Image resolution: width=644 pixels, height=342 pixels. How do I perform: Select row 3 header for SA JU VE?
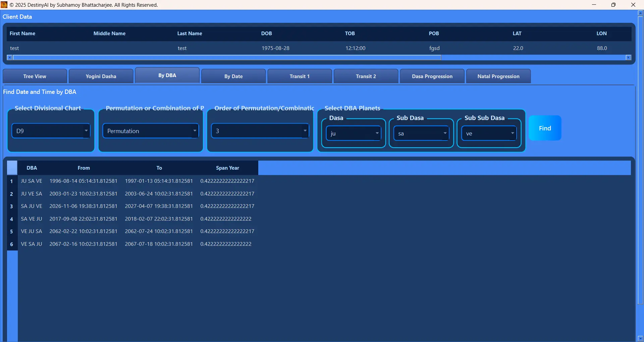pyautogui.click(x=12, y=207)
